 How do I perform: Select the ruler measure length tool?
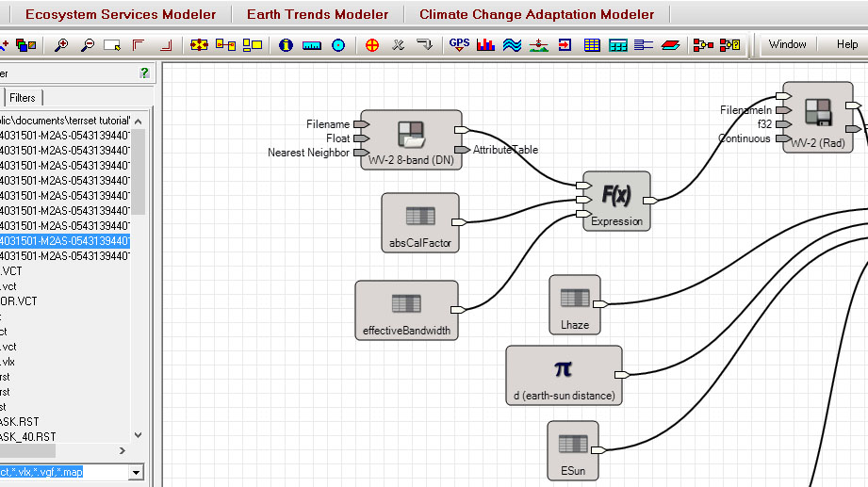312,44
